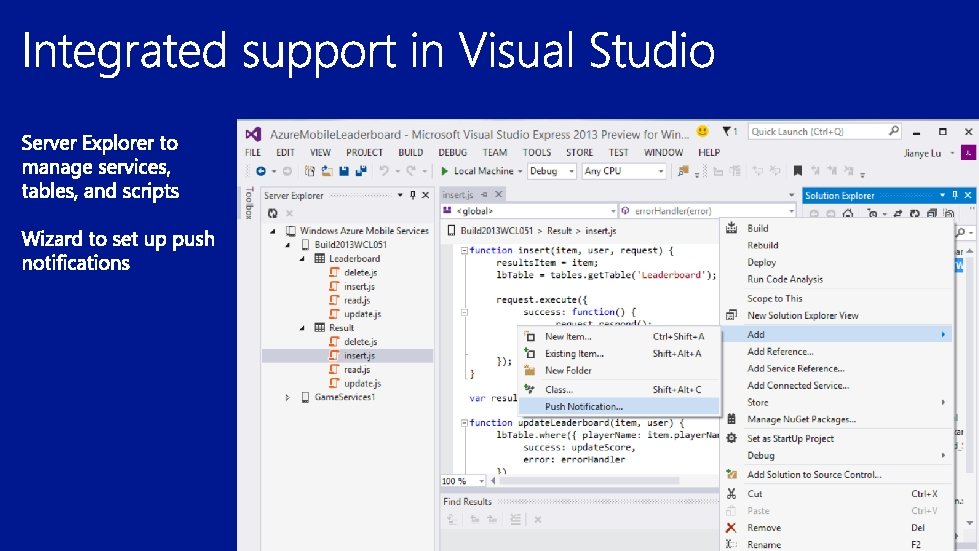Expand the GameServices1 node
Viewport: 979px width, 551px height.
288,397
